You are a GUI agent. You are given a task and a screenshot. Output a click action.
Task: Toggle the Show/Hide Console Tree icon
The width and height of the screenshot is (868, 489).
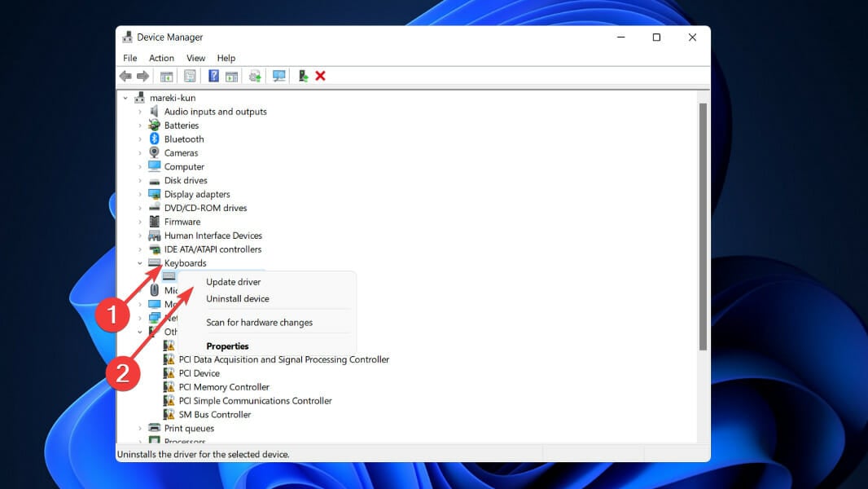[x=166, y=76]
